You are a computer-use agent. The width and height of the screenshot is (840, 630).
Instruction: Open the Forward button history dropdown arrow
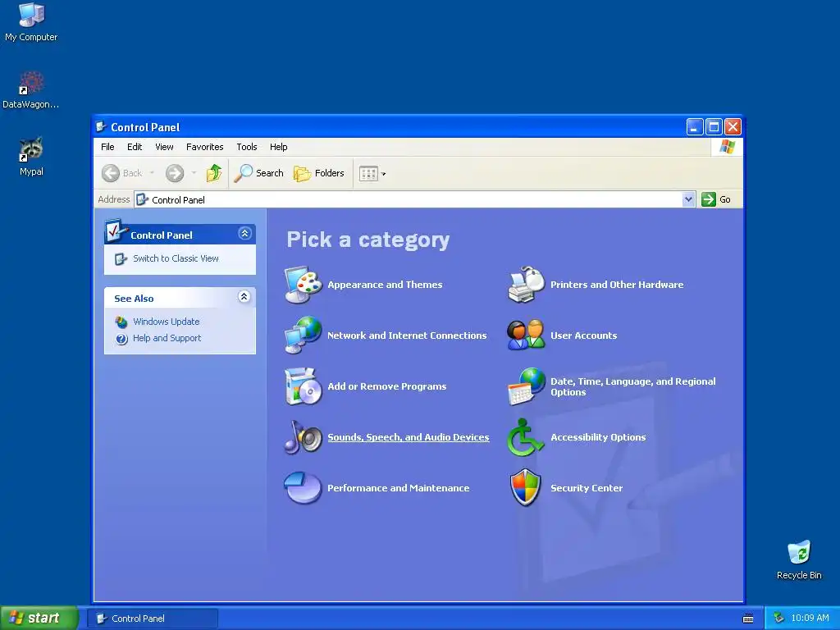[194, 173]
